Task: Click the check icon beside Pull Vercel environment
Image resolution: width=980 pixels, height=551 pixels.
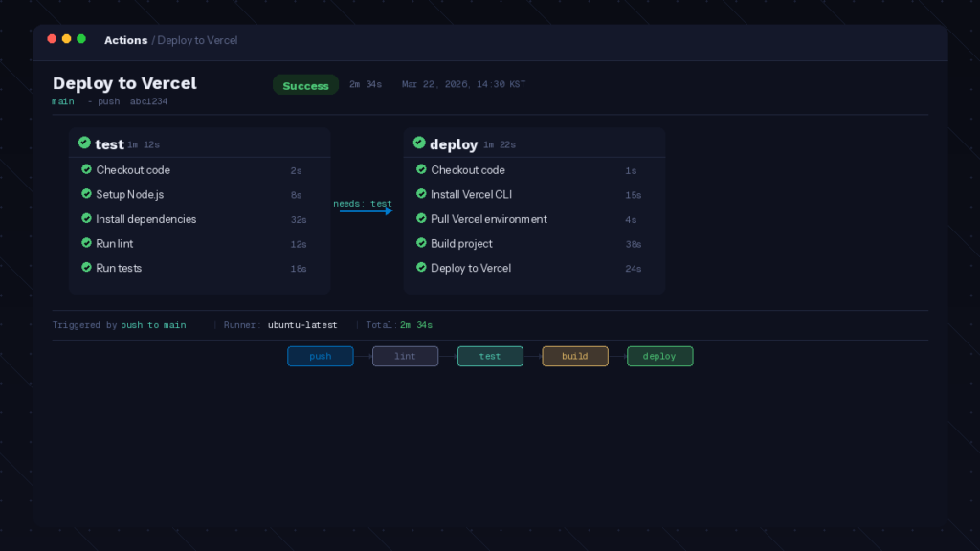Action: (421, 219)
